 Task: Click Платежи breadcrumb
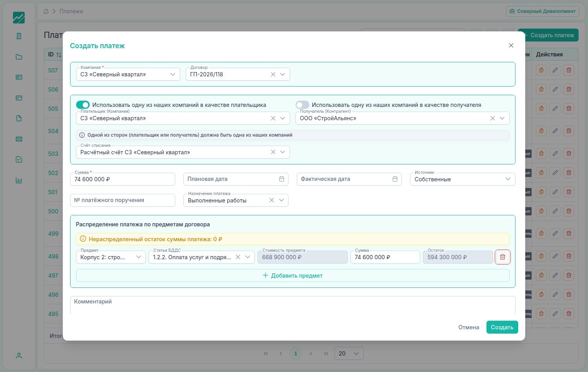pos(71,11)
